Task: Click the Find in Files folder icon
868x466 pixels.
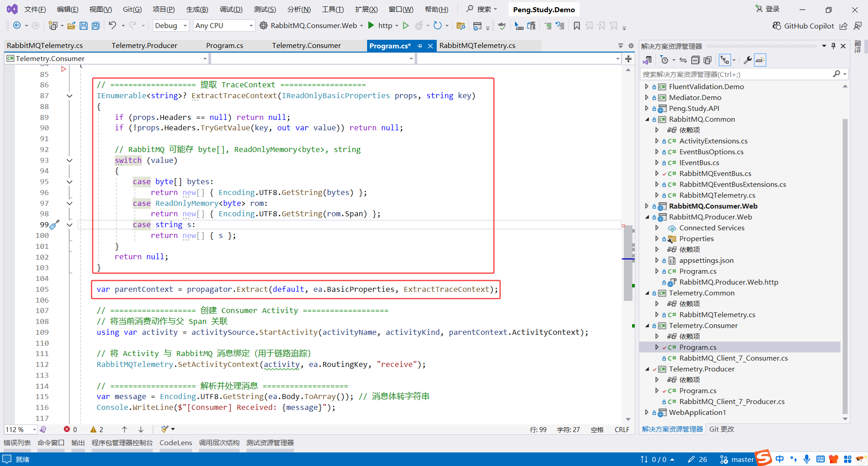Action: [461, 26]
